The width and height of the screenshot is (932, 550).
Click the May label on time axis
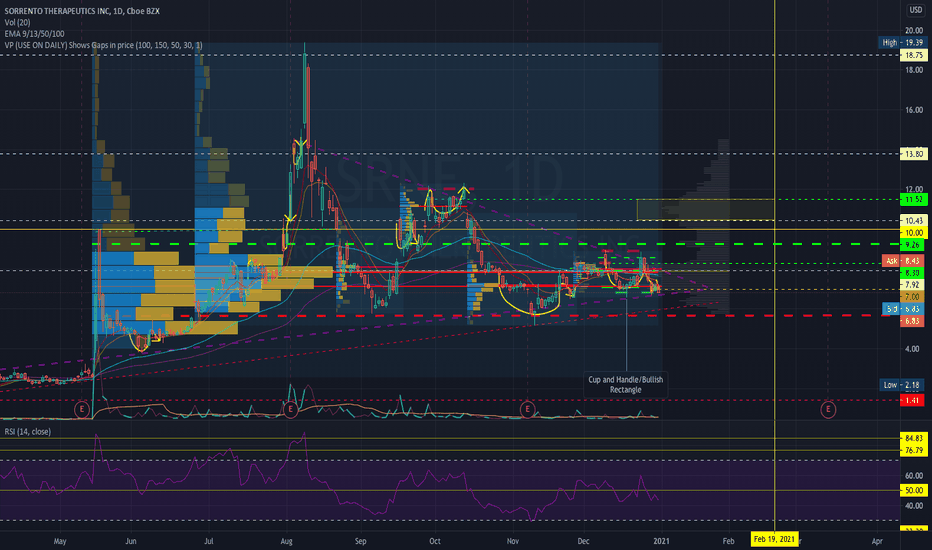click(59, 541)
